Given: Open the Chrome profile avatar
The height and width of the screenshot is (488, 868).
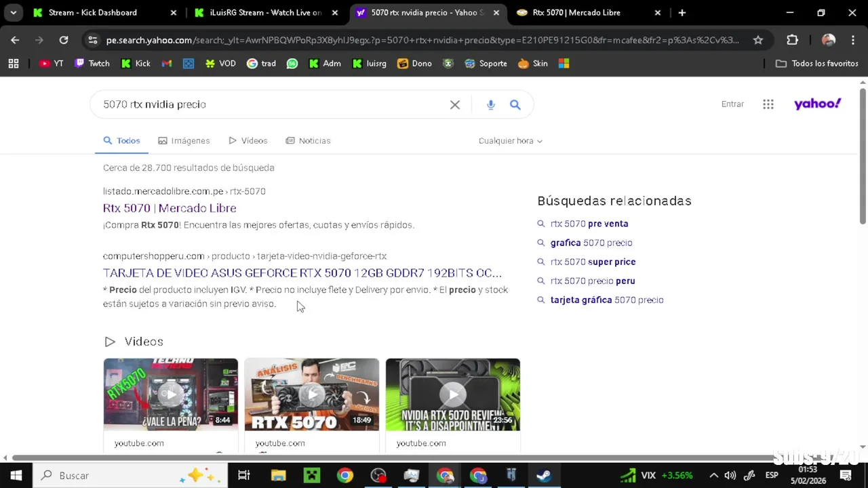Looking at the screenshot, I should click(829, 40).
